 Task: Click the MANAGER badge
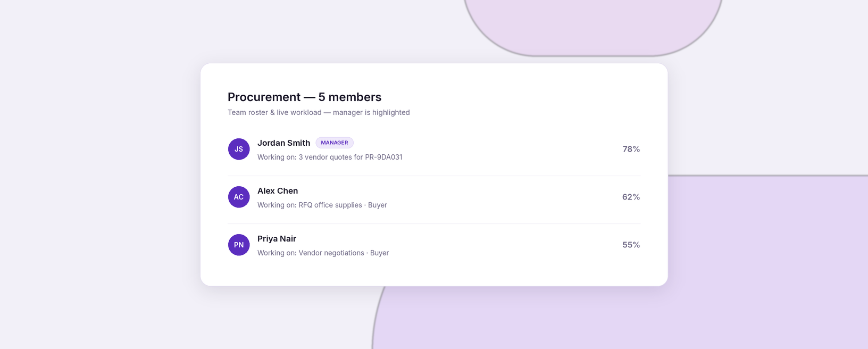click(335, 143)
